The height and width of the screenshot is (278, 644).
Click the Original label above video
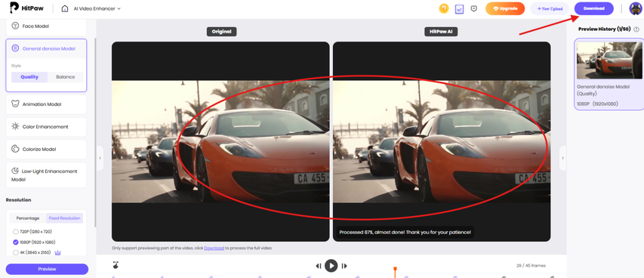pos(221,32)
